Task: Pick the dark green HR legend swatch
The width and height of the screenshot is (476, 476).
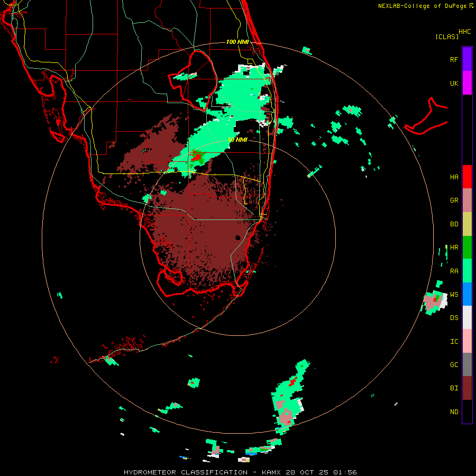Action: tap(467, 248)
